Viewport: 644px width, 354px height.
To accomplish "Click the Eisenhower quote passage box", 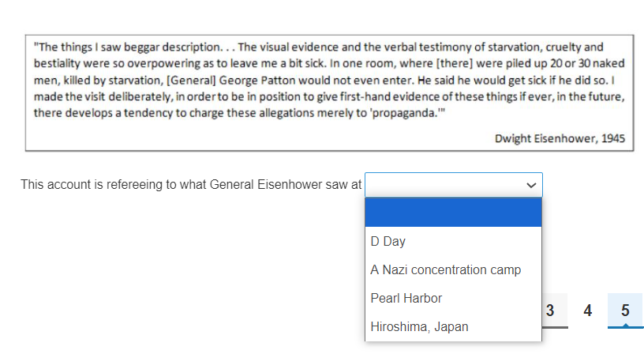I will click(x=329, y=93).
